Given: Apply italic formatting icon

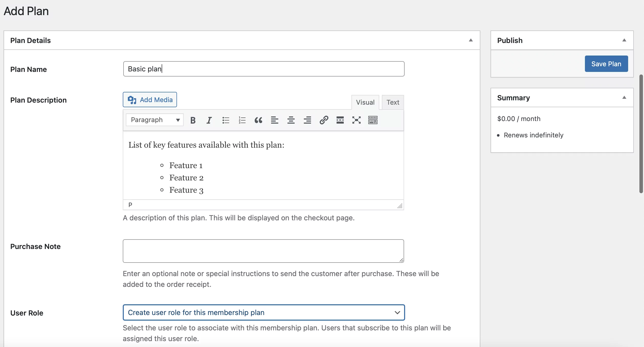Looking at the screenshot, I should coord(209,120).
